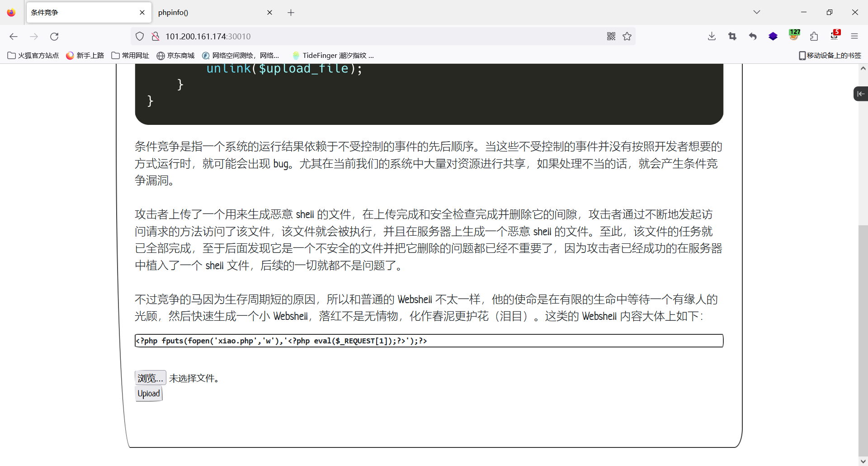Open 火狐官方站点 bookmark folder
Screen dimensions: 868x466
[33, 55]
